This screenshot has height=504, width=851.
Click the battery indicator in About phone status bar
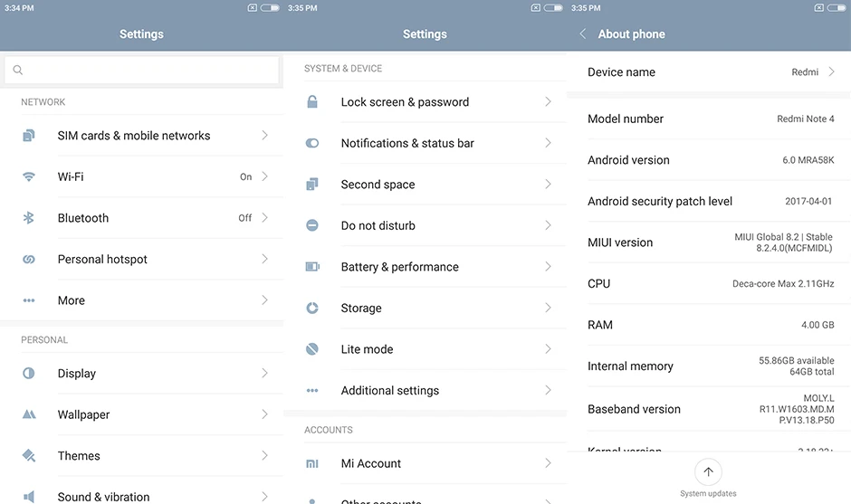(836, 7)
